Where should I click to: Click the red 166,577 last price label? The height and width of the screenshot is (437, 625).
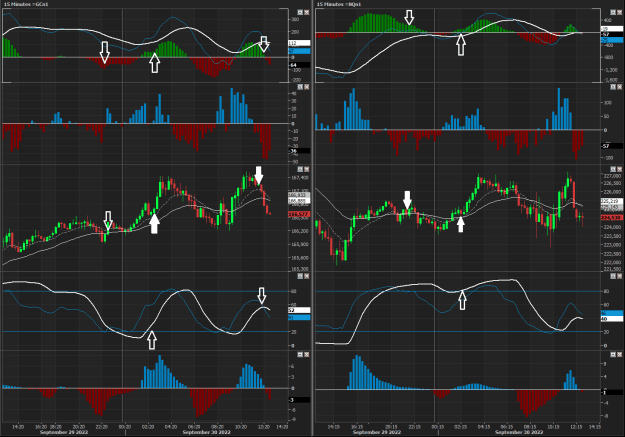[x=299, y=214]
